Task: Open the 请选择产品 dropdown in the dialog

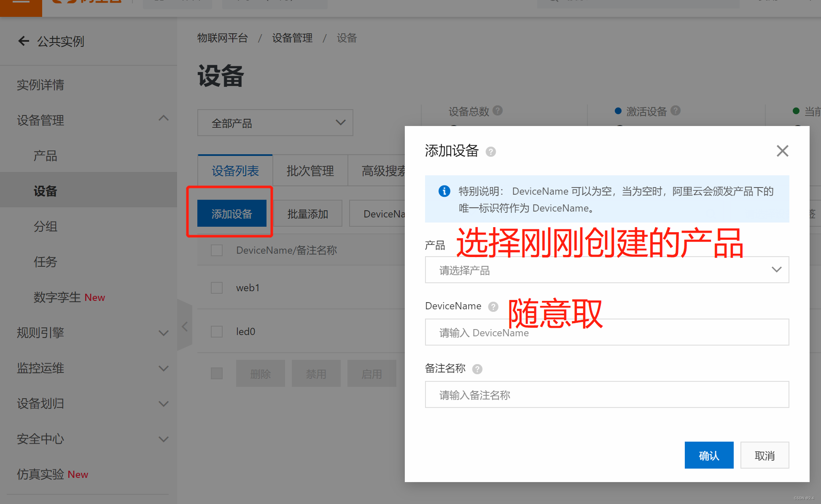Action: point(607,270)
